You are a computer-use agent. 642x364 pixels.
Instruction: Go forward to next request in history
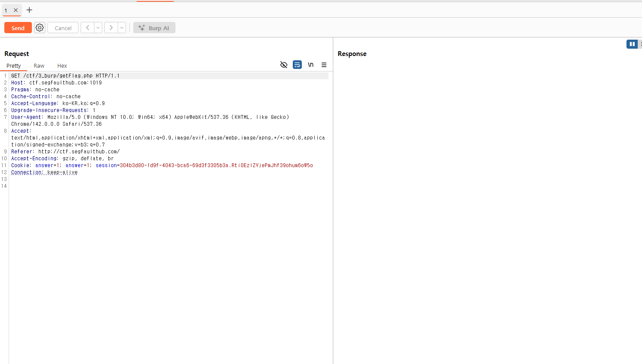tap(111, 28)
